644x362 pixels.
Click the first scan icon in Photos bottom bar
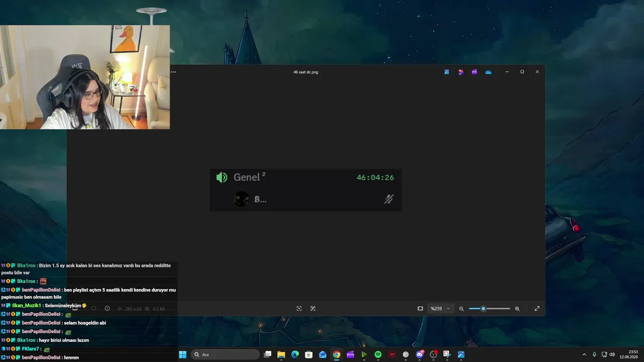pos(299,308)
